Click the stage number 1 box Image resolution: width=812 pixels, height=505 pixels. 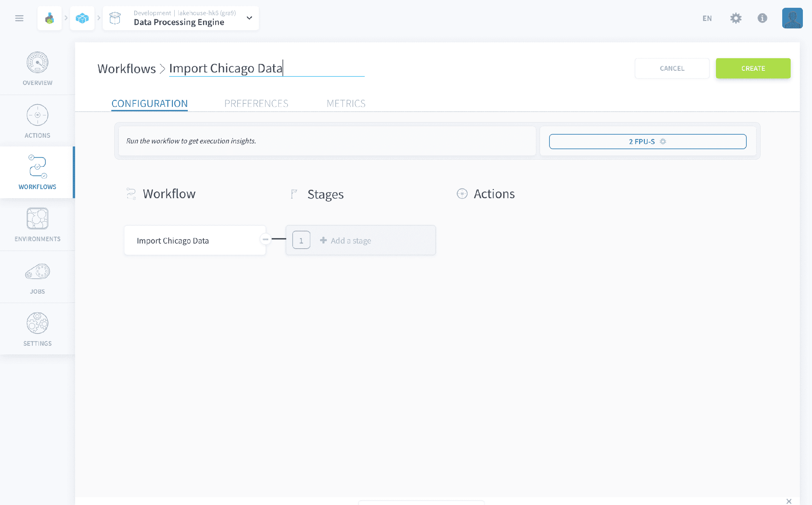click(x=301, y=240)
